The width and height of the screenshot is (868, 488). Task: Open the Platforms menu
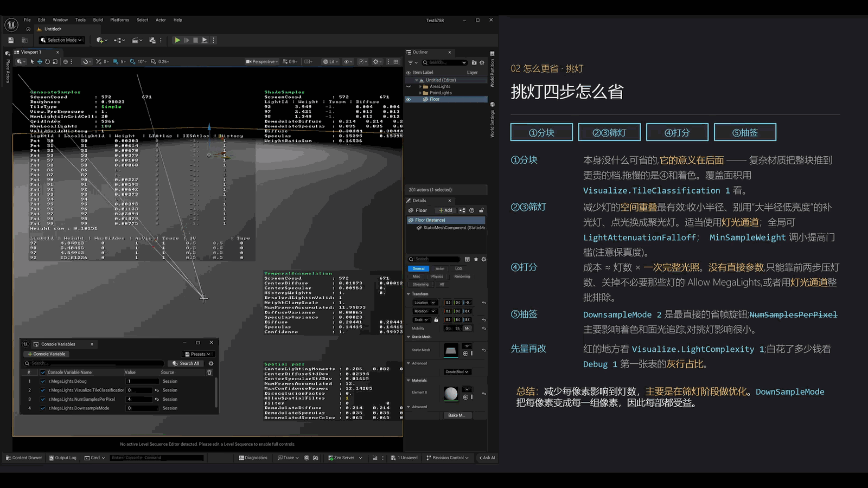[x=119, y=20]
